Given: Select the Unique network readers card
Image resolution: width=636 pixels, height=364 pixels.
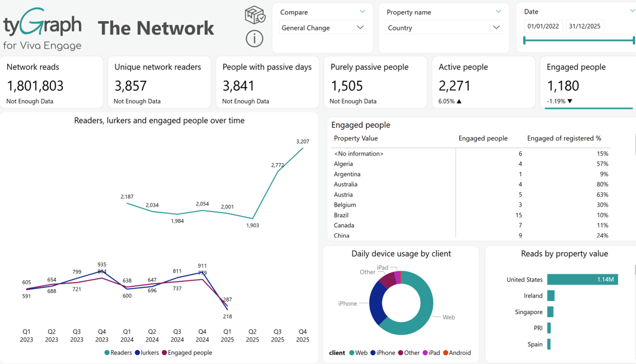Looking at the screenshot, I should coord(159,83).
